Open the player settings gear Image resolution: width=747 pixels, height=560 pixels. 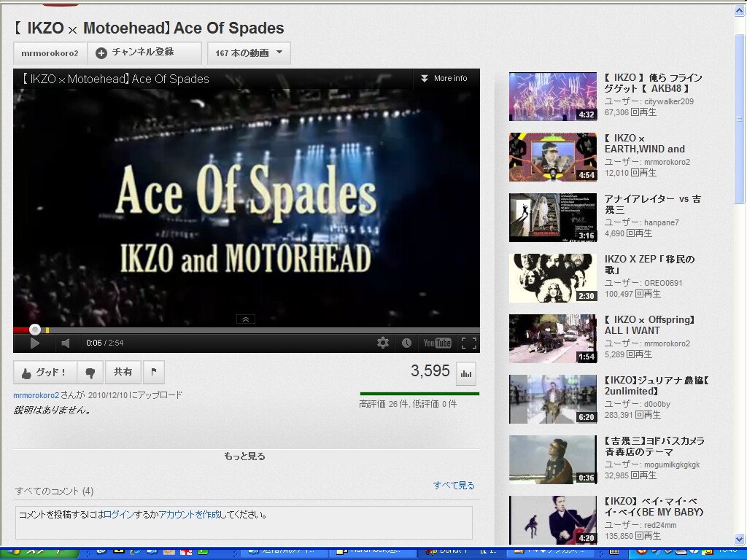point(382,343)
